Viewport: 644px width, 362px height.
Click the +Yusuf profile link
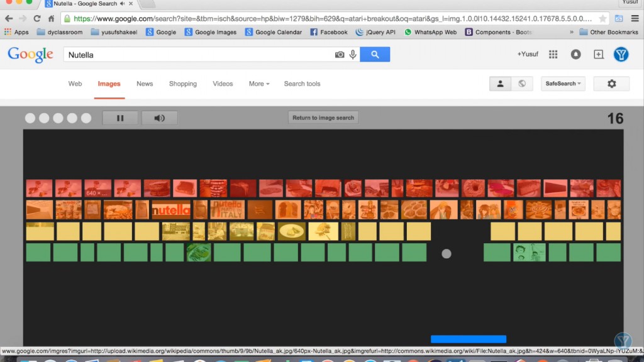[x=528, y=54]
